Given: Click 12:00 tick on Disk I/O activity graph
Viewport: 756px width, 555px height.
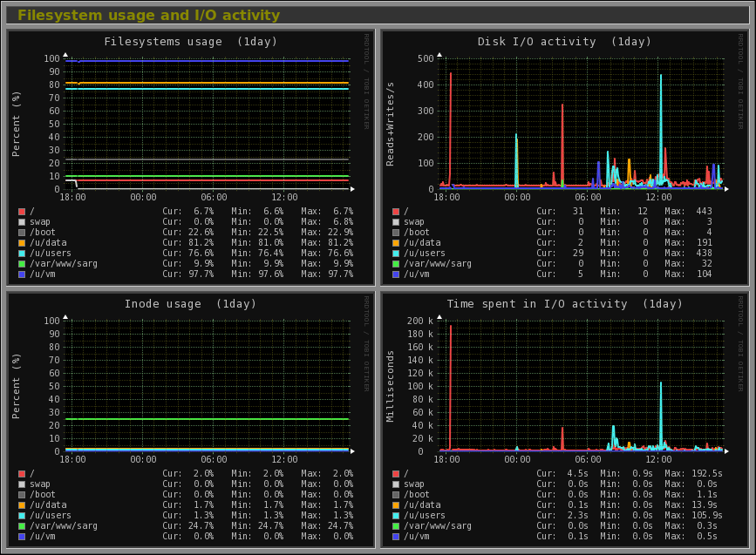Looking at the screenshot, I should pyautogui.click(x=658, y=197).
